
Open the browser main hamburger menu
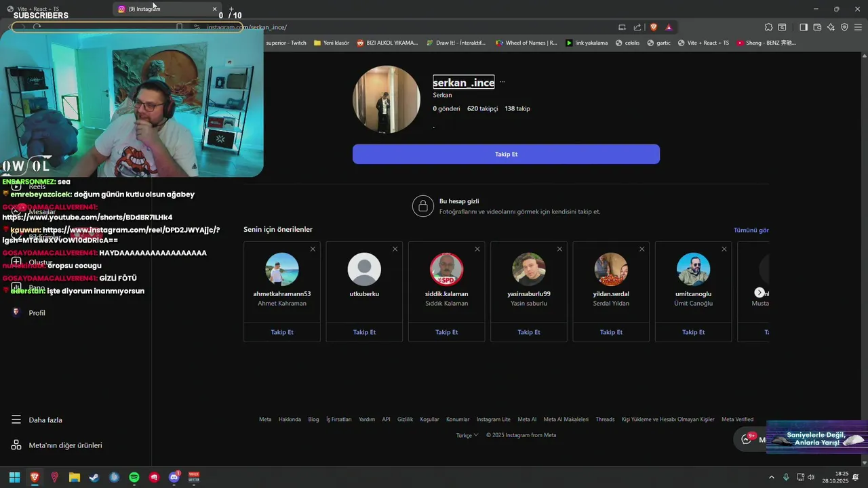(858, 27)
